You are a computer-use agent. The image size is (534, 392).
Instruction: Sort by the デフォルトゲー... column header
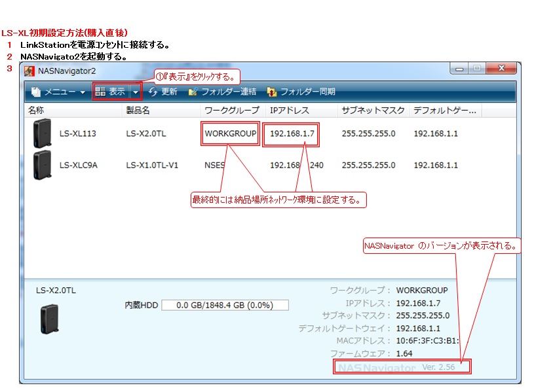coord(446,110)
